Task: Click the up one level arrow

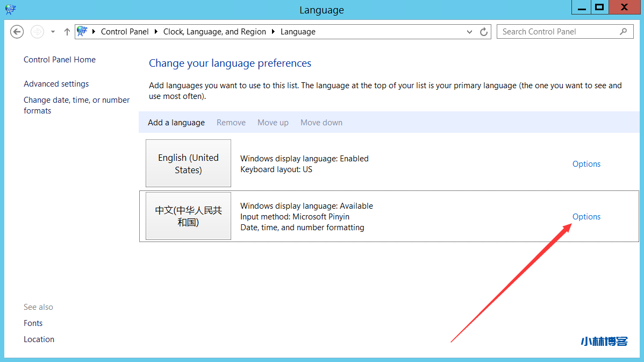Action: pyautogui.click(x=67, y=32)
